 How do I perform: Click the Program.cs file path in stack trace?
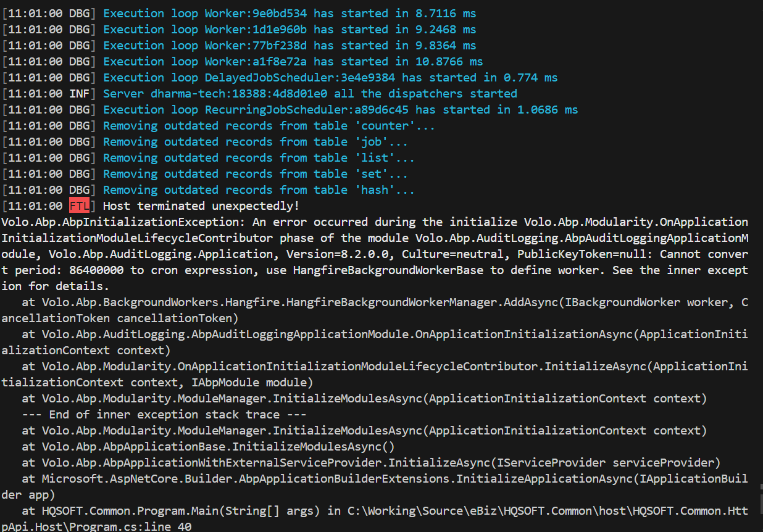tap(549, 510)
